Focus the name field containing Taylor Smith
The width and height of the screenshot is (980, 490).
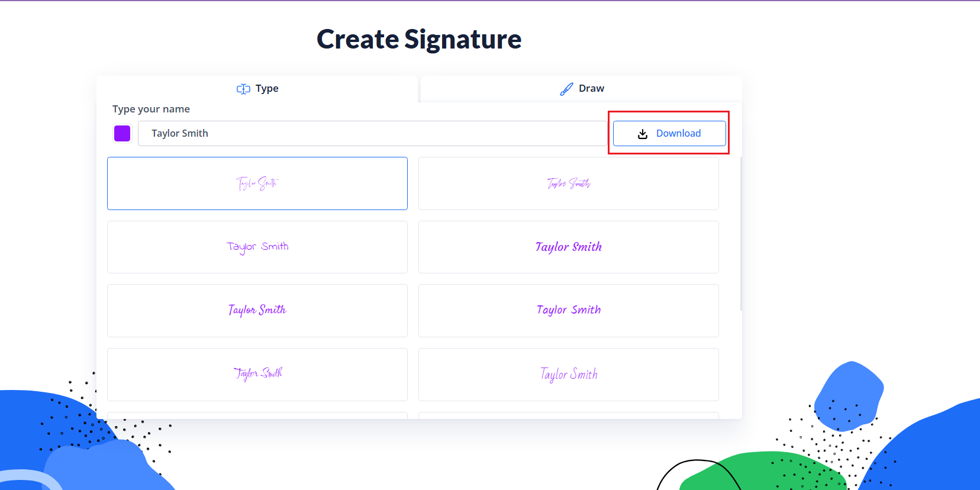pyautogui.click(x=373, y=133)
